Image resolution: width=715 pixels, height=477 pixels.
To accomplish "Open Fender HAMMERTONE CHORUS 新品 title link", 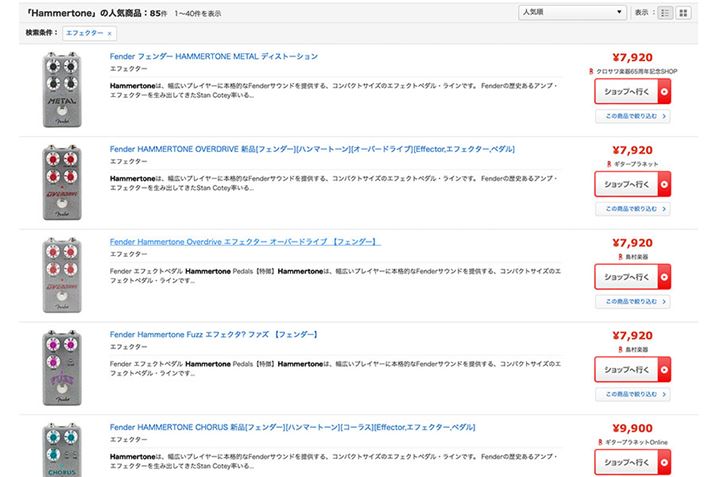I will 292,427.
